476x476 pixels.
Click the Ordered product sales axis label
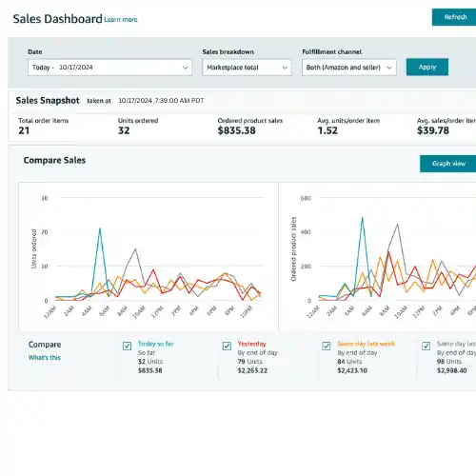(293, 249)
